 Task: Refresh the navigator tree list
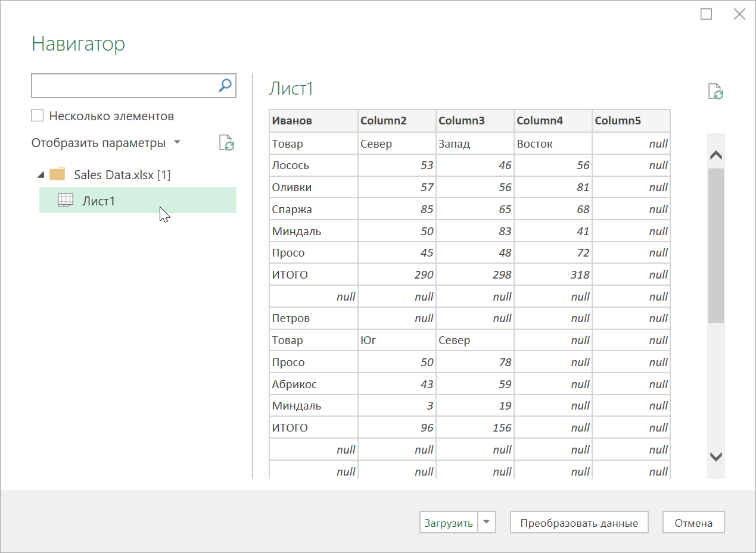point(227,143)
